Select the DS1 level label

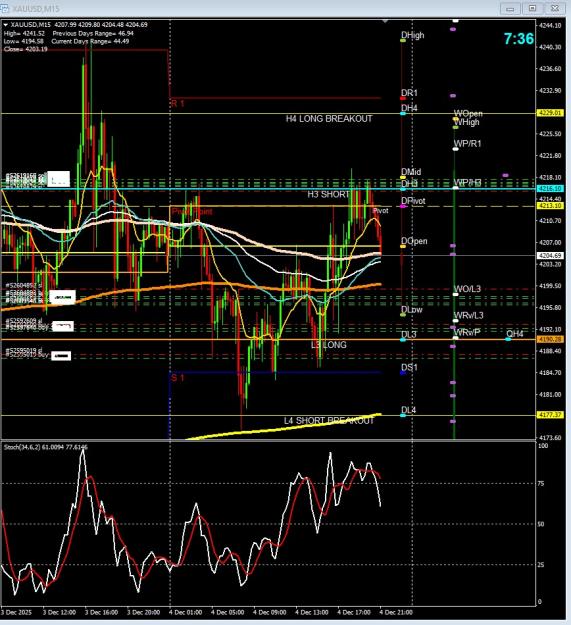(409, 367)
